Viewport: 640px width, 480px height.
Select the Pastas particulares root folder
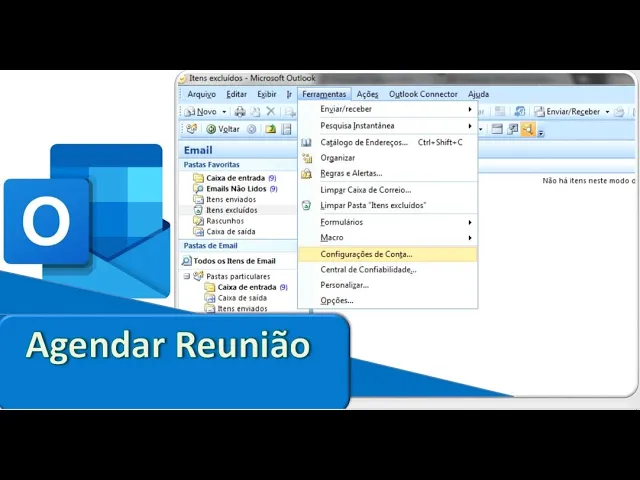coord(232,276)
